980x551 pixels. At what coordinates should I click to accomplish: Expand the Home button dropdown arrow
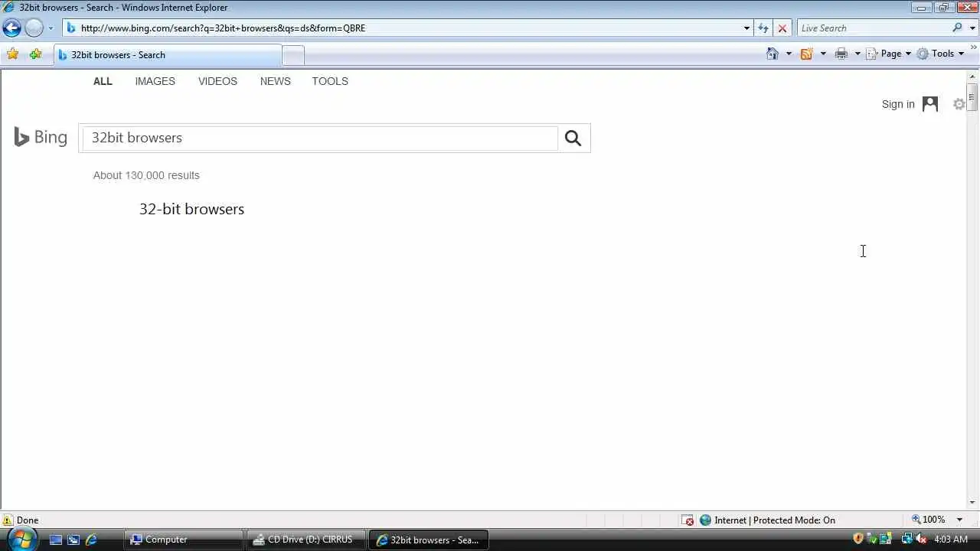pos(789,54)
